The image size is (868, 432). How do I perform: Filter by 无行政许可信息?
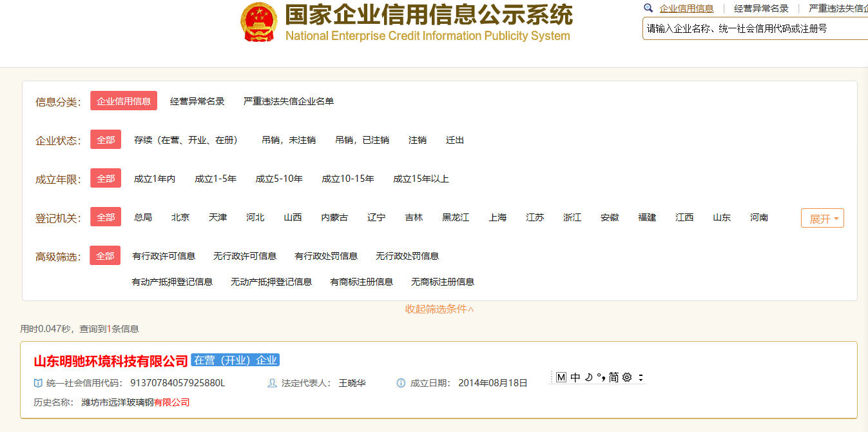(245, 256)
